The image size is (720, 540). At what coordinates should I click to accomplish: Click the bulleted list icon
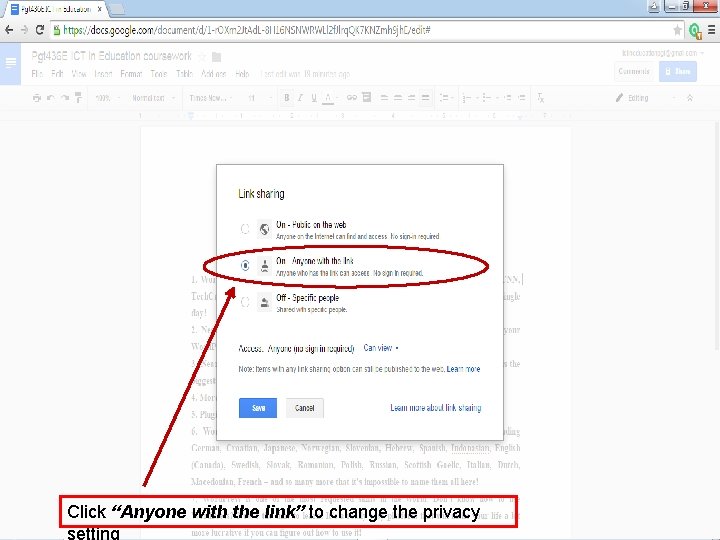coord(489,98)
